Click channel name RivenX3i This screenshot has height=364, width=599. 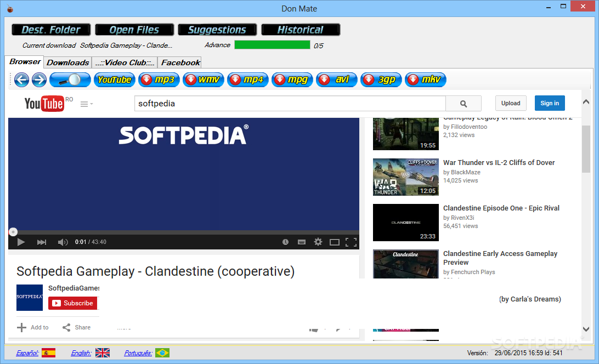pyautogui.click(x=462, y=218)
